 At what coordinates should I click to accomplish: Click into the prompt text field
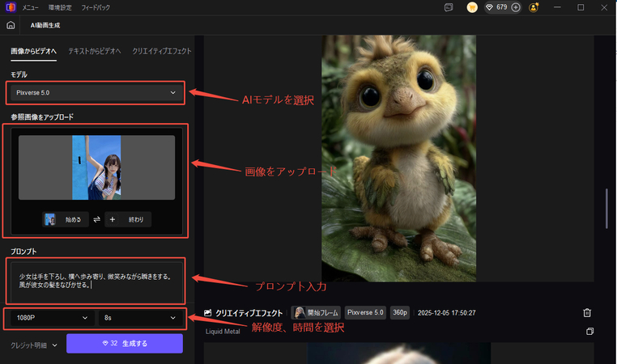pos(96,281)
